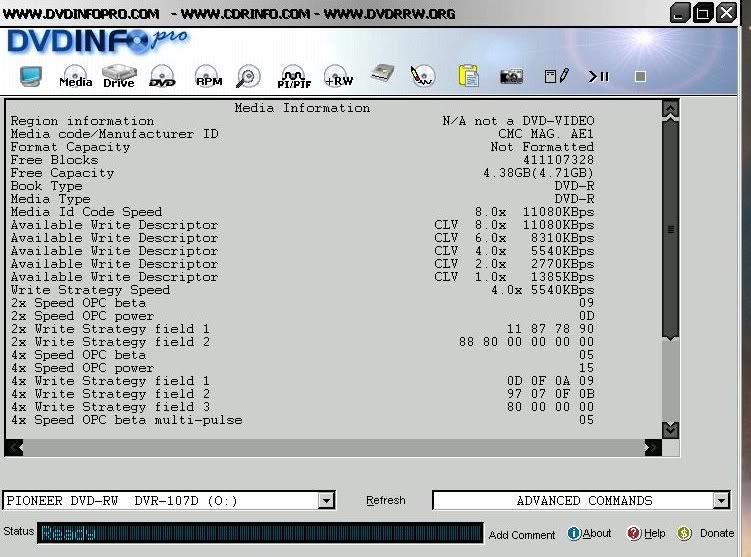Click the 'Format Capacity' row
The height and width of the screenshot is (557, 751).
tap(302, 147)
